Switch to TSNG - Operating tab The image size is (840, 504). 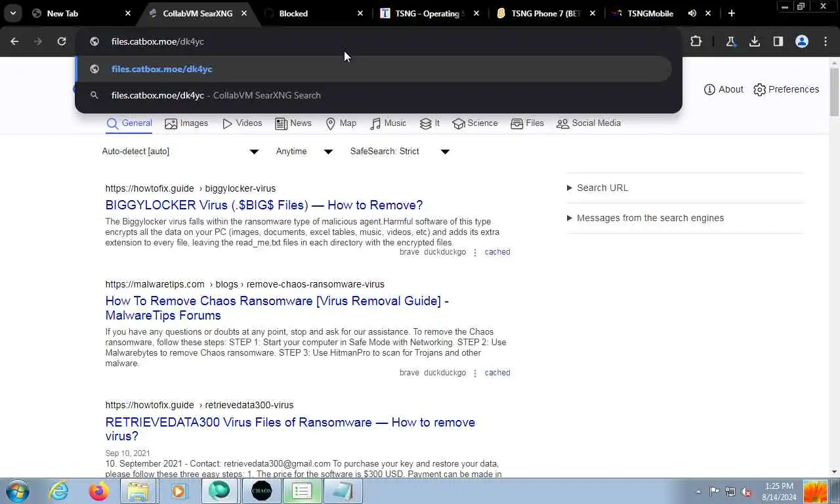(428, 13)
